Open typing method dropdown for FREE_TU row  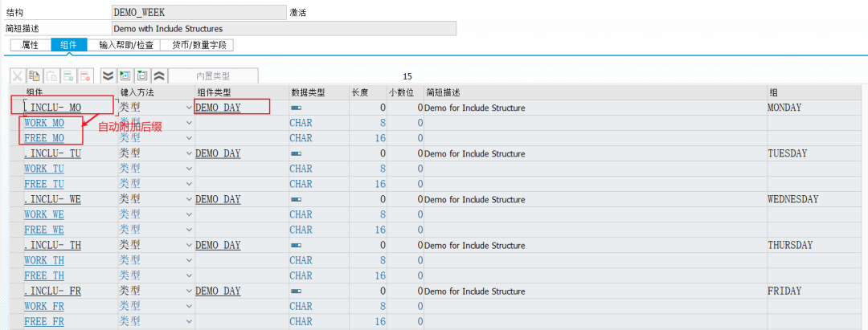coord(190,184)
